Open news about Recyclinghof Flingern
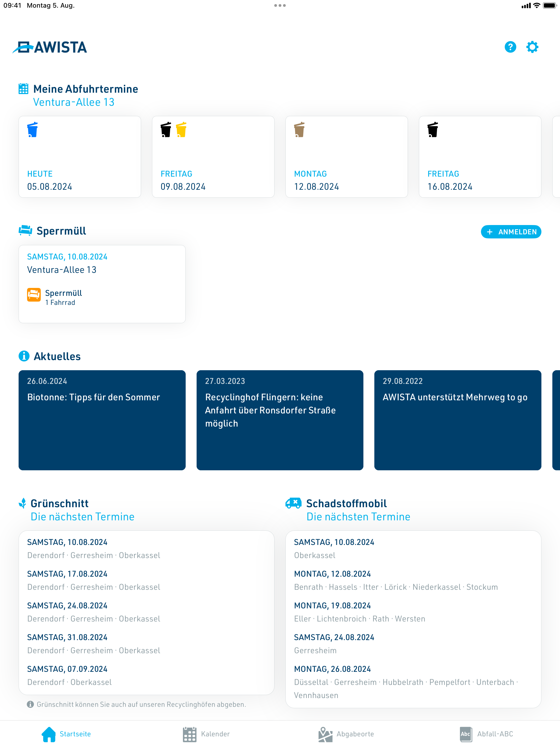Screen dimensions: 560x747 (280, 420)
